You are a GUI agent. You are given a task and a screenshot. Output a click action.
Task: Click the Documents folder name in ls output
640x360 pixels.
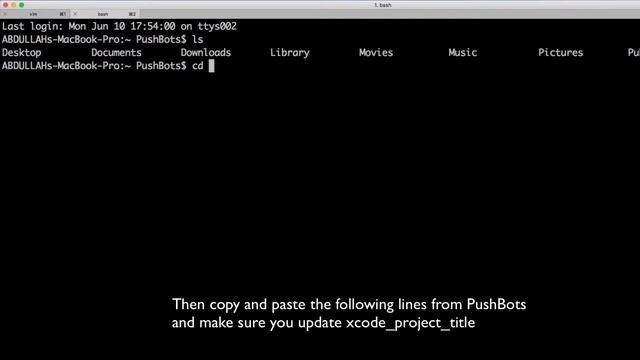point(116,53)
